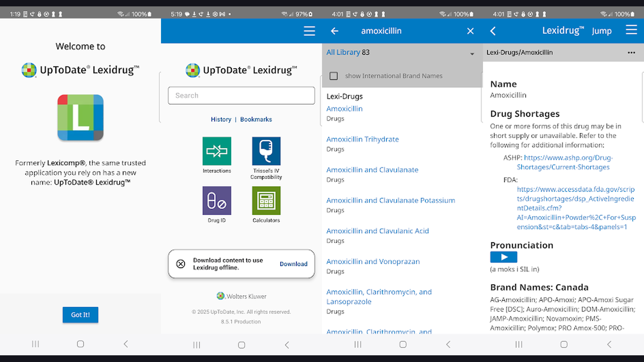Dismiss the download offline content banner
The image size is (644, 362).
180,264
